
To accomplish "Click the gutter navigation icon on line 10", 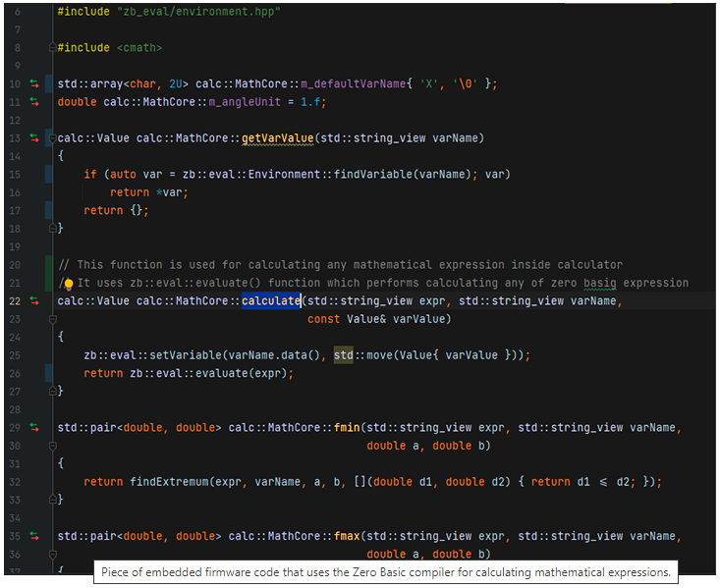I will (x=34, y=83).
